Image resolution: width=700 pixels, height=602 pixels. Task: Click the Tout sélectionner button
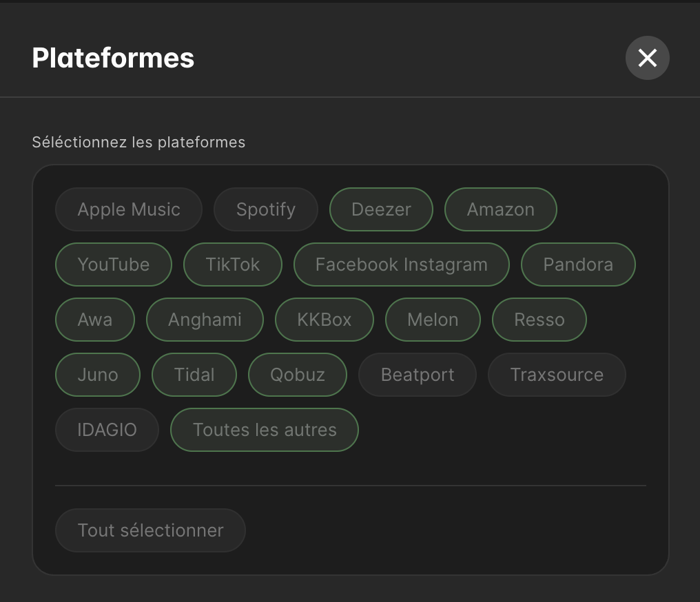pyautogui.click(x=150, y=530)
